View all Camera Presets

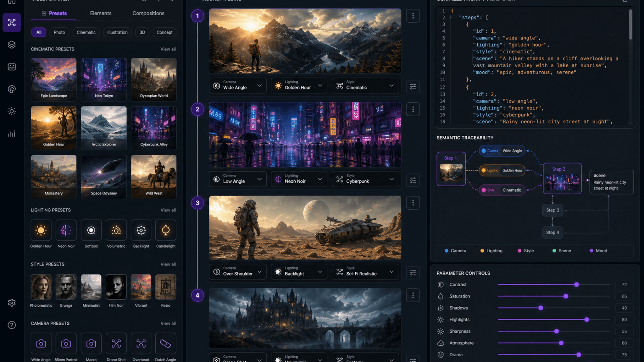[x=168, y=323]
